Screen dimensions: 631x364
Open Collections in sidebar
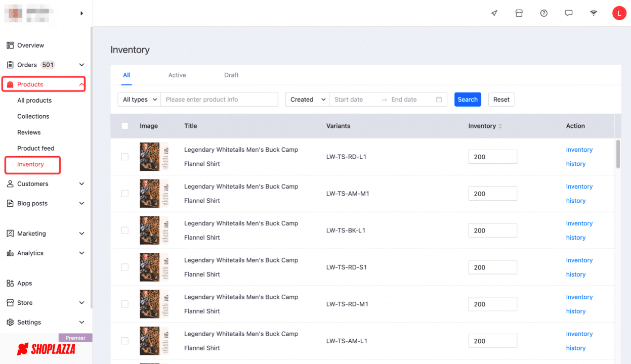pyautogui.click(x=33, y=116)
